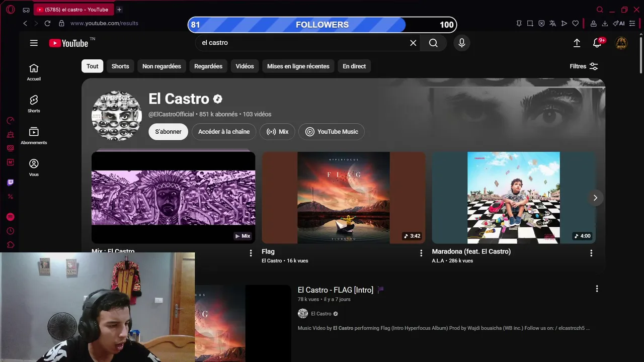
Task: Open browsing history clock icon
Action: coord(10,231)
